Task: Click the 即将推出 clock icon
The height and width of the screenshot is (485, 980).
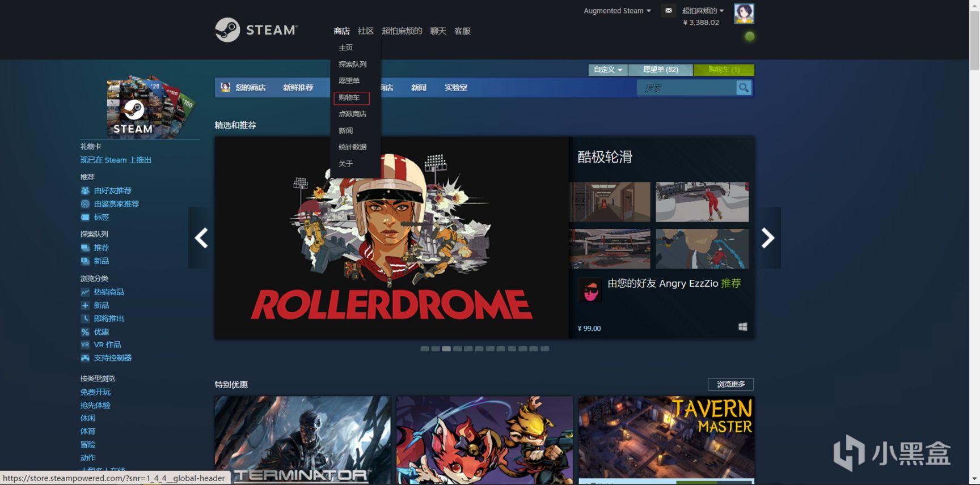Action: pos(85,319)
